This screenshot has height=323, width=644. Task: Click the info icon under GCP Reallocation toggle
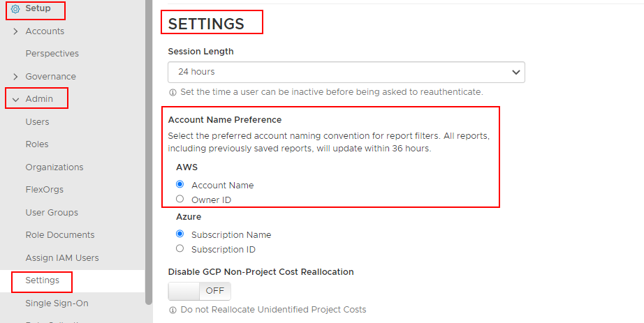point(173,310)
